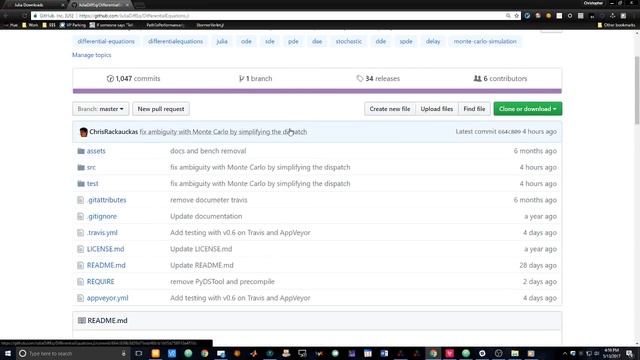Click the .gitignore file icon

80,216
